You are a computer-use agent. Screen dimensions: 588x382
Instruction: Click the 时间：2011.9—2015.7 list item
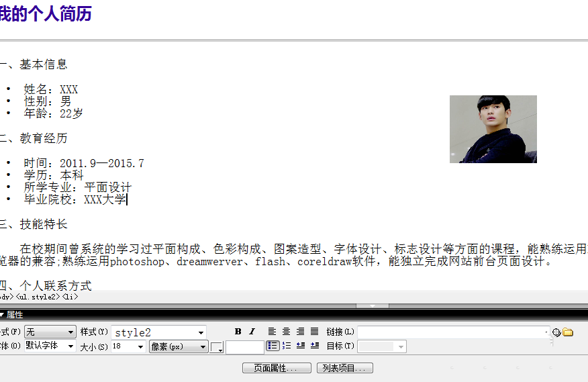[x=84, y=163]
